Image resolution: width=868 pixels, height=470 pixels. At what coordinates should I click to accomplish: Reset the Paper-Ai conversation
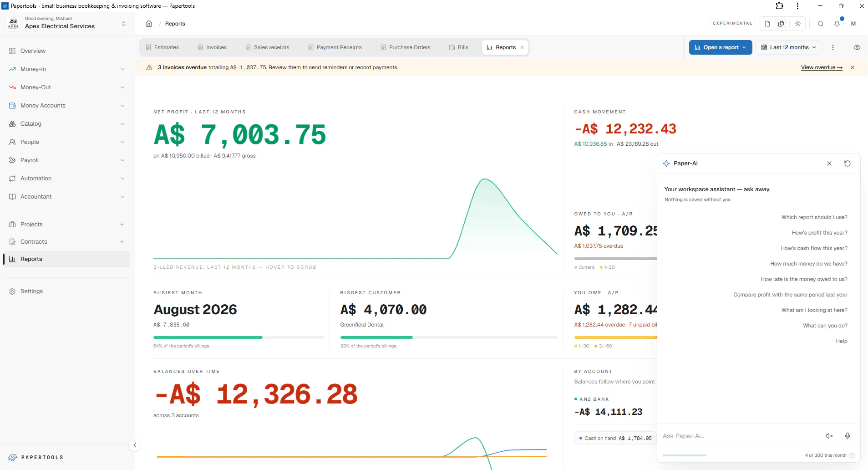(x=848, y=163)
